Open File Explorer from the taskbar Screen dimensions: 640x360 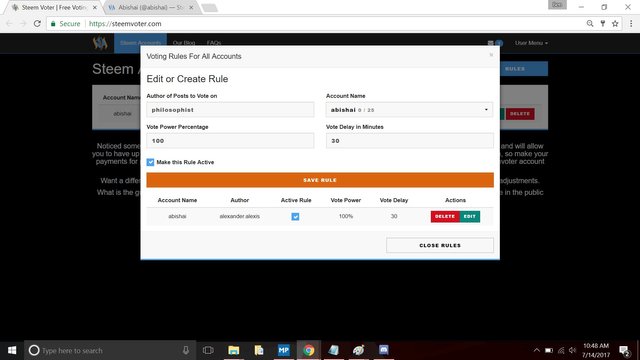(x=233, y=350)
